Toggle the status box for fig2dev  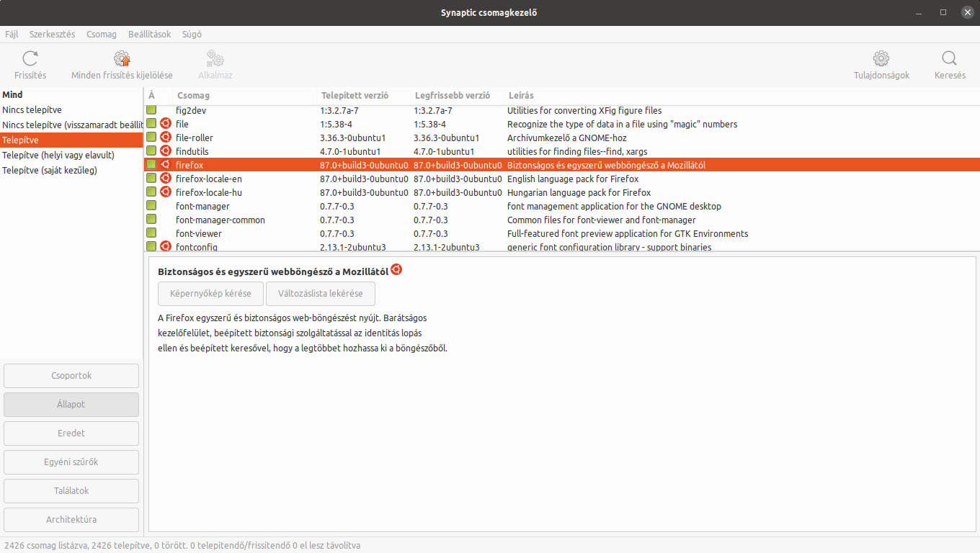[x=151, y=110]
